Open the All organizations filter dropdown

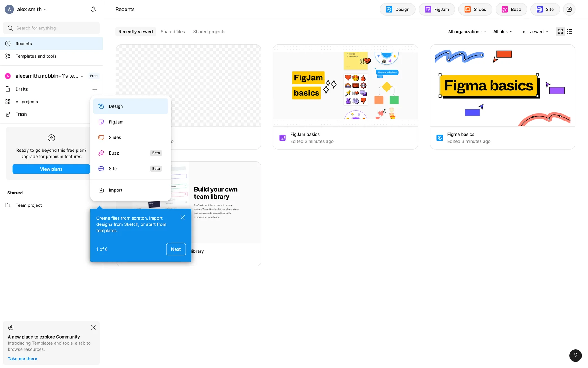coord(467,32)
